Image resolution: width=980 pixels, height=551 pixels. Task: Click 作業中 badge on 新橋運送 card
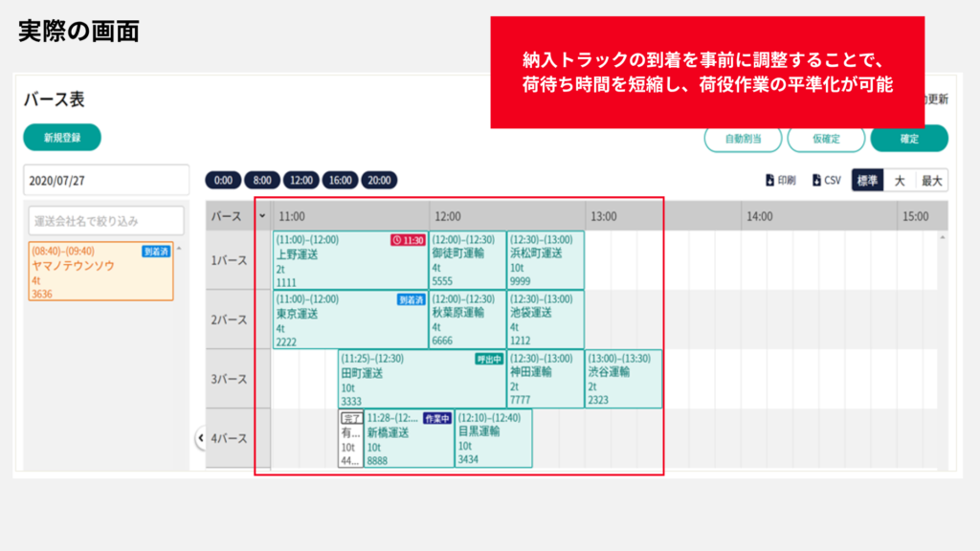tap(437, 418)
